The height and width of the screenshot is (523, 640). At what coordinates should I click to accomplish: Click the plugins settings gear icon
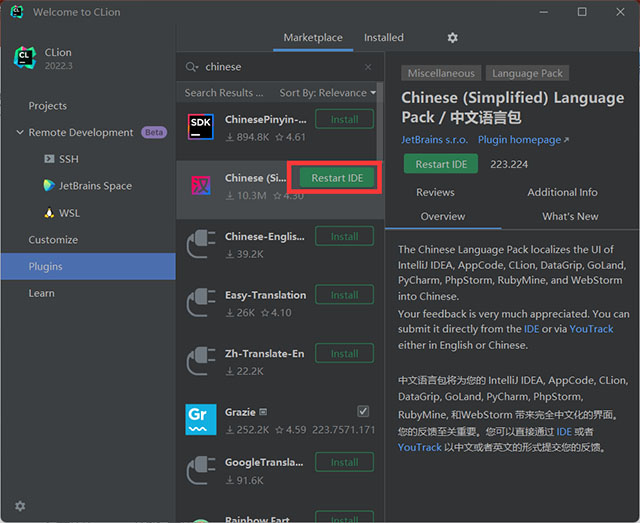[x=452, y=38]
